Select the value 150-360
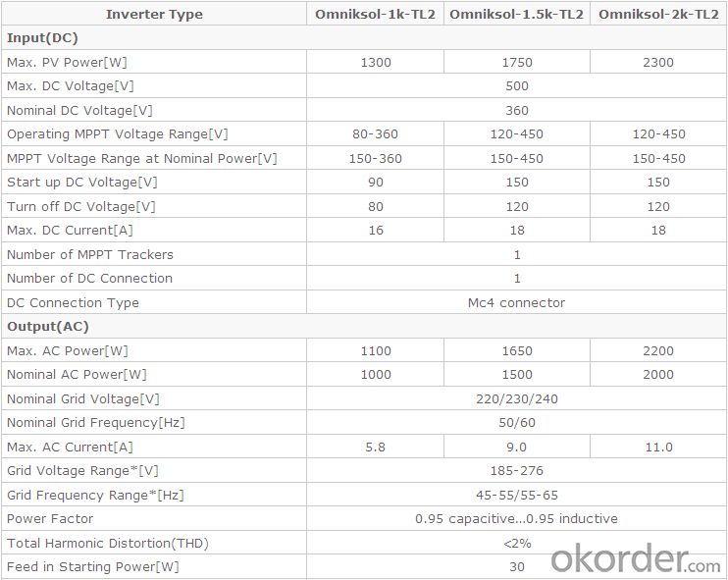 point(375,158)
